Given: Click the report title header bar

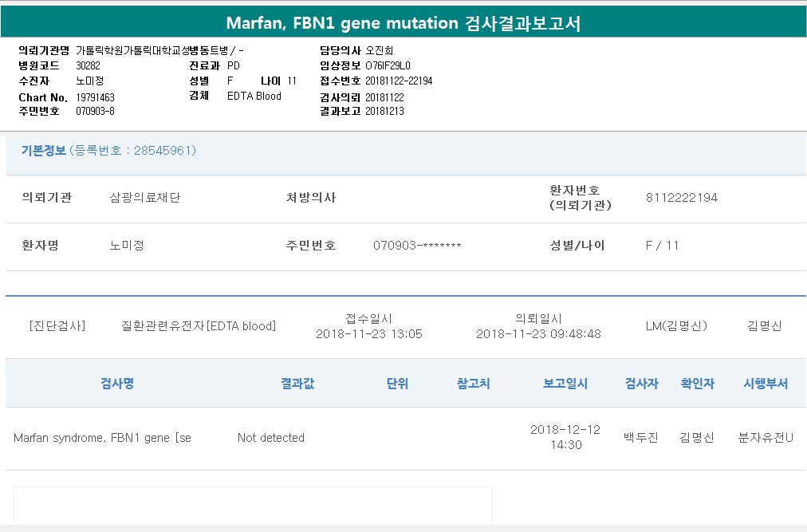Looking at the screenshot, I should coord(403,23).
